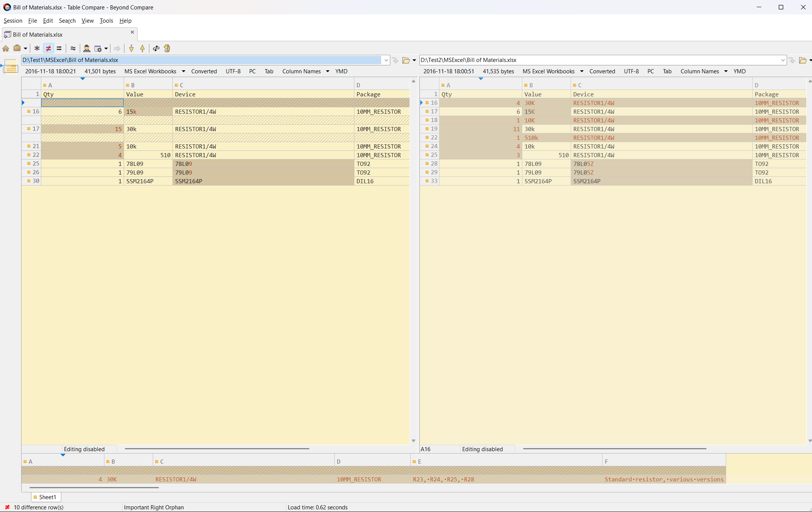Viewport: 812px width, 512px height.
Task: Click the right Save file icon
Action: pyautogui.click(x=792, y=60)
